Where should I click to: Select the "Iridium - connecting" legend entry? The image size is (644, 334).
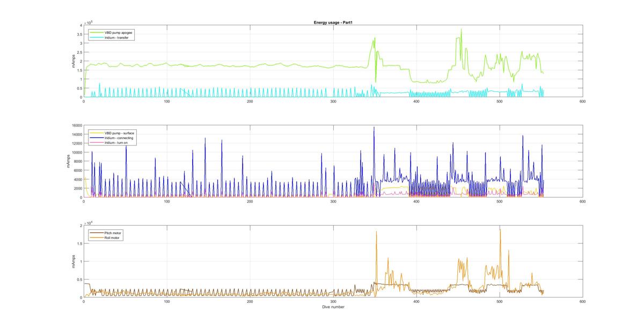click(112, 138)
